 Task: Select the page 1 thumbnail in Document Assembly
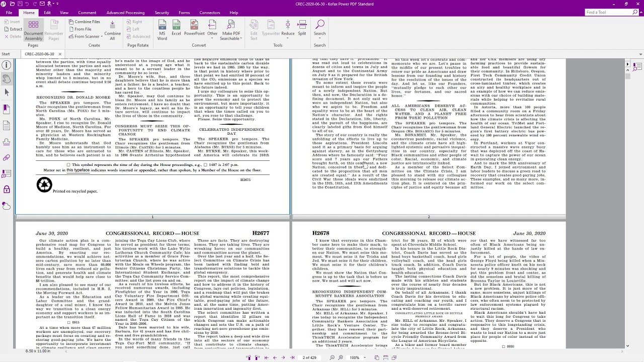coord(152,136)
